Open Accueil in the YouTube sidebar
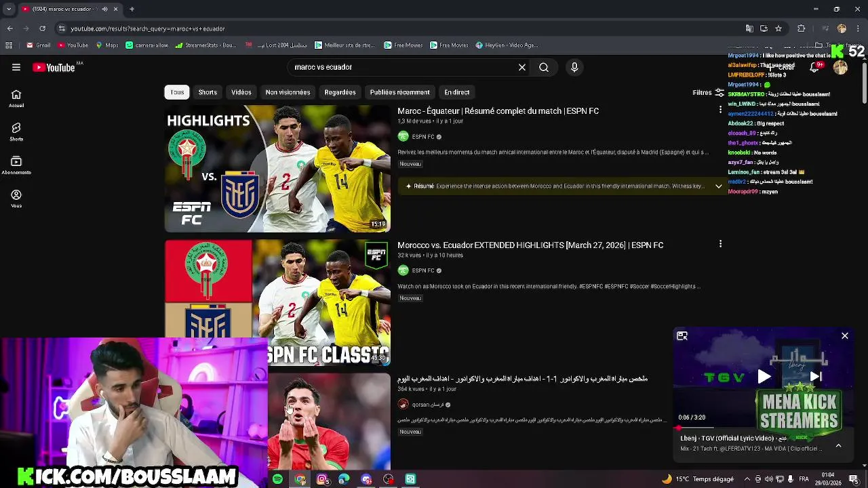The width and height of the screenshot is (868, 488). pyautogui.click(x=16, y=99)
